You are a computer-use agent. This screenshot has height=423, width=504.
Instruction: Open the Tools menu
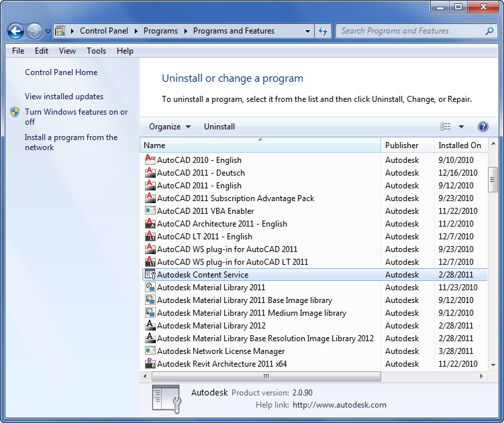96,51
